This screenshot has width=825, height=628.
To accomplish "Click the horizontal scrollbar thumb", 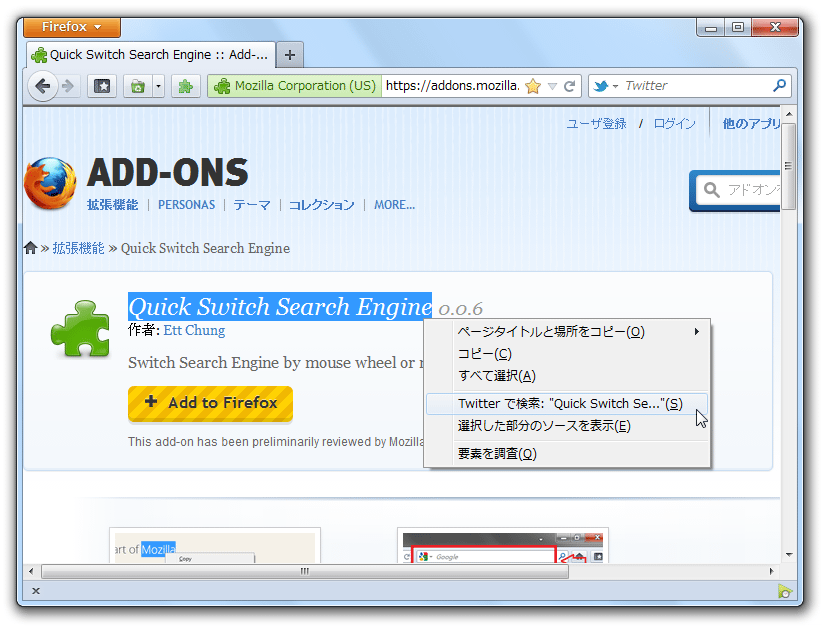I will (305, 572).
